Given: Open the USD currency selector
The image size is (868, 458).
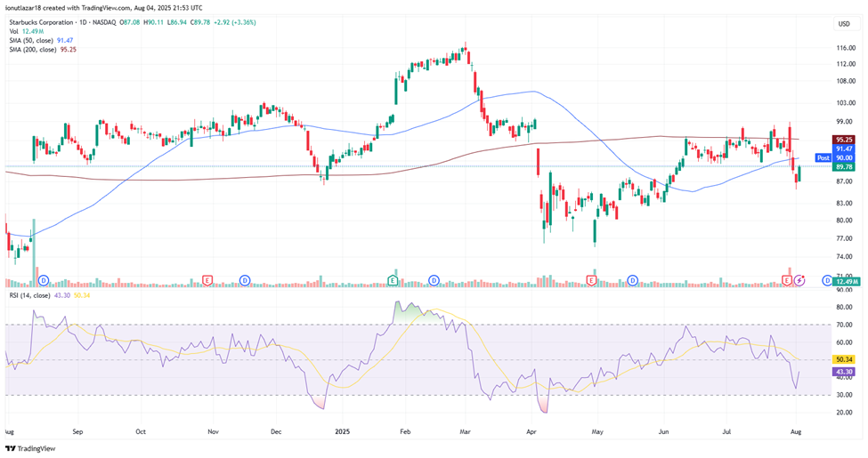Looking at the screenshot, I should tap(843, 24).
